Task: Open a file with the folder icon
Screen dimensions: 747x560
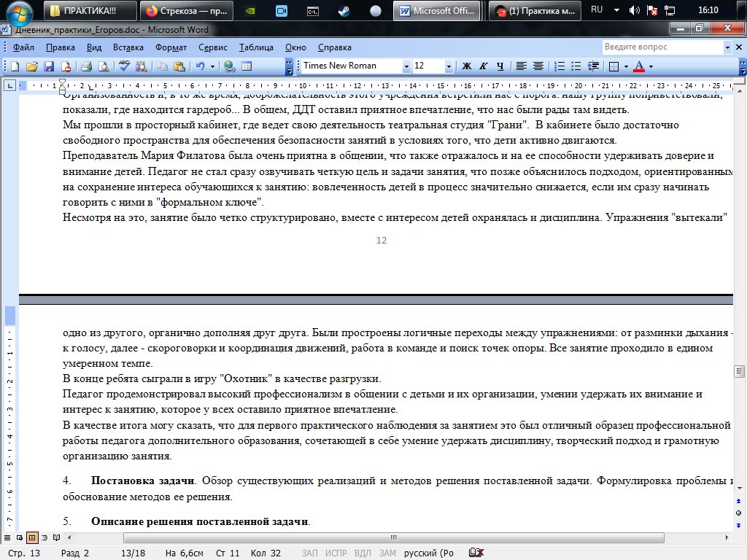Action: (x=32, y=66)
